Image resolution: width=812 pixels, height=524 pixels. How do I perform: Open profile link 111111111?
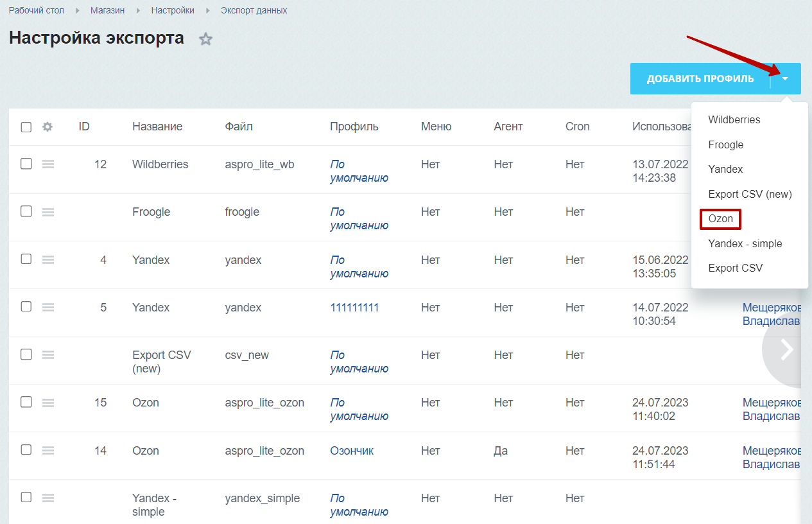click(354, 308)
